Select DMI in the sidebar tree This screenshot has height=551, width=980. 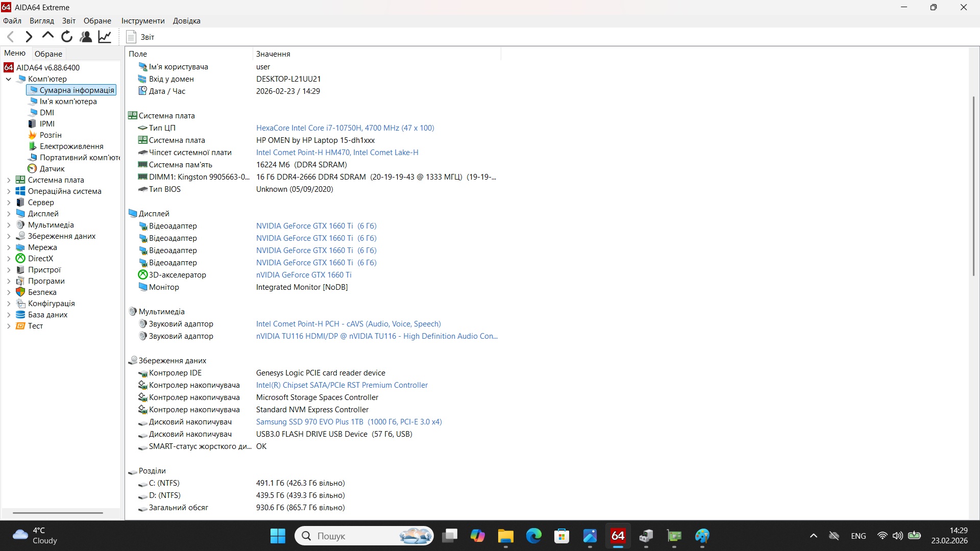point(46,112)
